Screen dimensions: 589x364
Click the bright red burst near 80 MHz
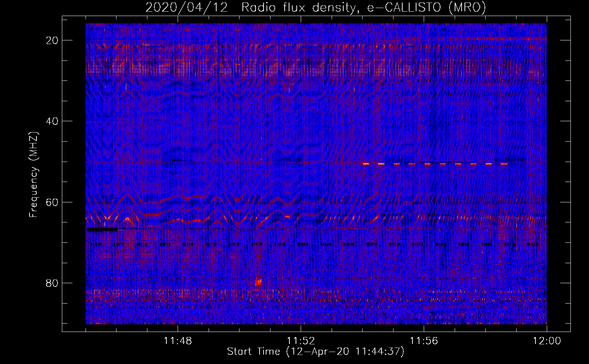pos(258,282)
